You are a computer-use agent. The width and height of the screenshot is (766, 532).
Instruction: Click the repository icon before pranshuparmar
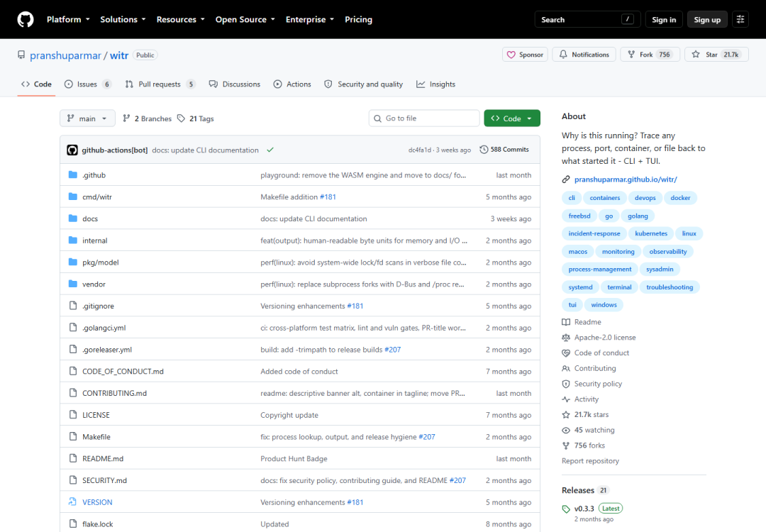(21, 55)
